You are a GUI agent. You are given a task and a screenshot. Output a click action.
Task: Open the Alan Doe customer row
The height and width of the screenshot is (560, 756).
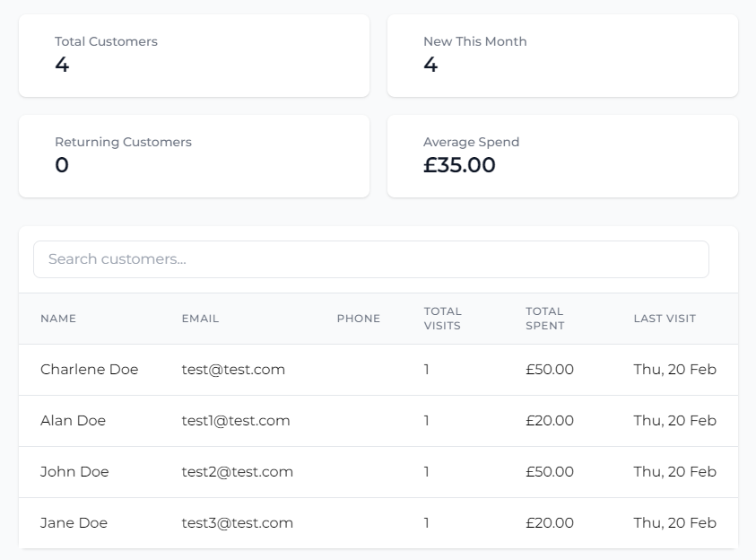point(378,421)
